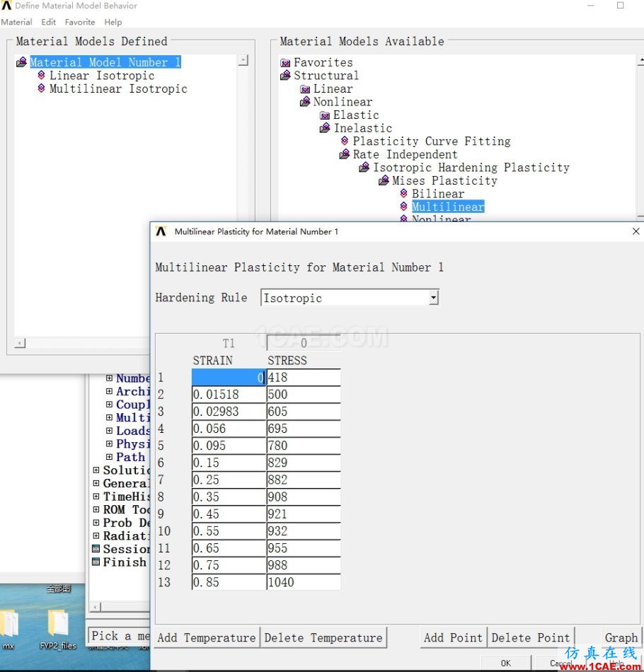This screenshot has width=644, height=672.
Task: Confirm with the OK button
Action: (506, 663)
